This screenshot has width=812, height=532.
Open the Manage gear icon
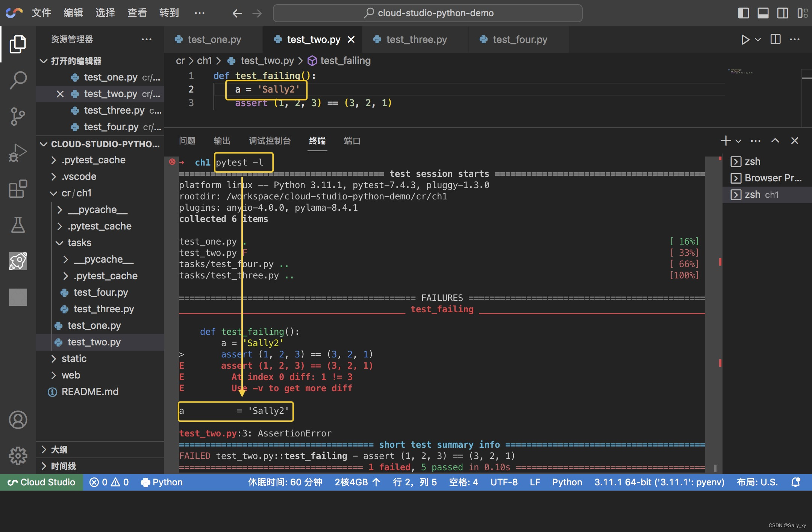click(18, 456)
